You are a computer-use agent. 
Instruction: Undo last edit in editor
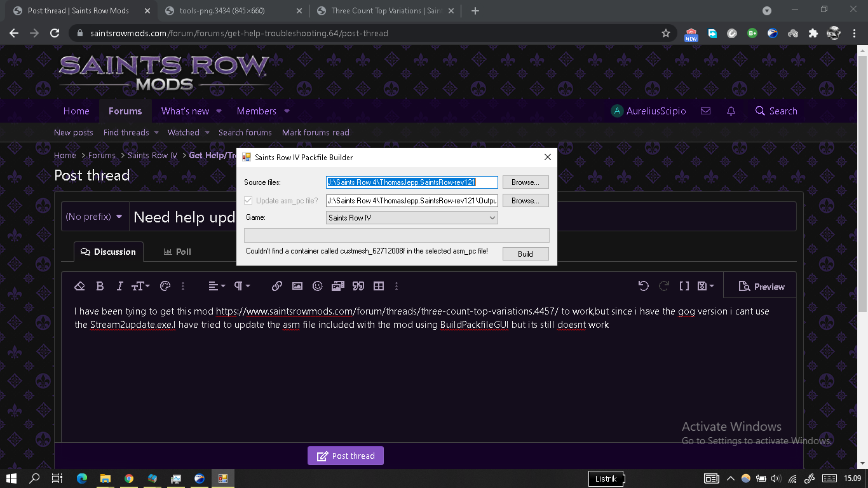(644, 287)
